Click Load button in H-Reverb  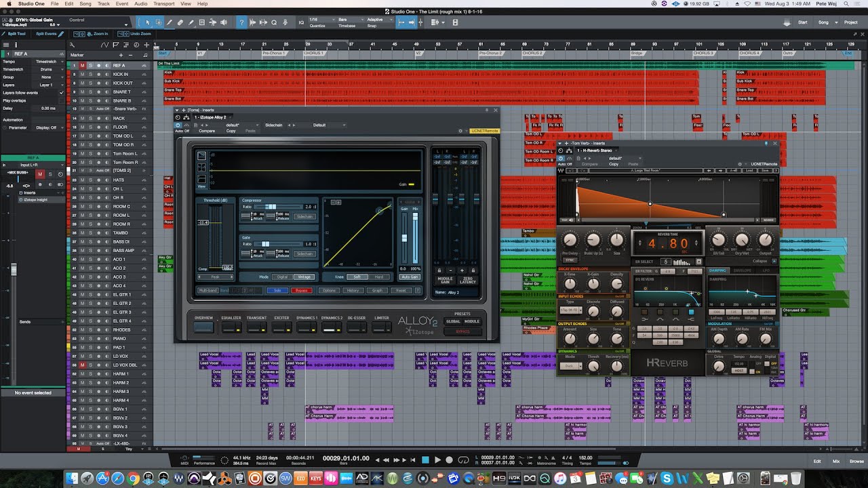click(749, 171)
